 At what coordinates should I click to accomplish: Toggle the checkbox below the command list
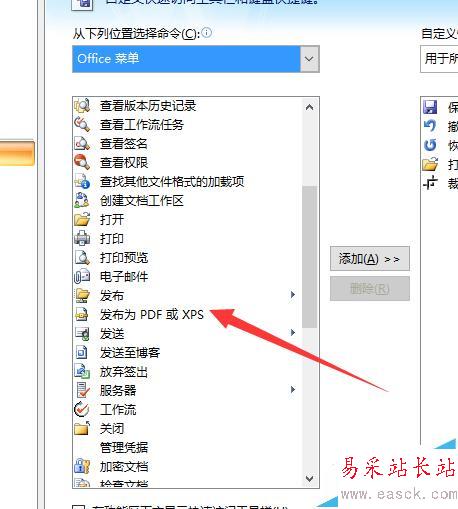coord(79,507)
